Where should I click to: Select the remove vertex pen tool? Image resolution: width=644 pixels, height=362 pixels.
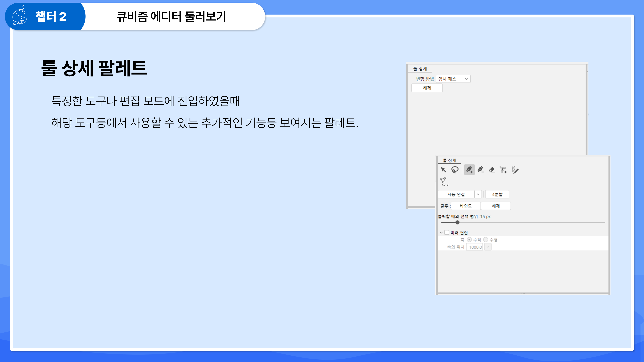pos(480,170)
